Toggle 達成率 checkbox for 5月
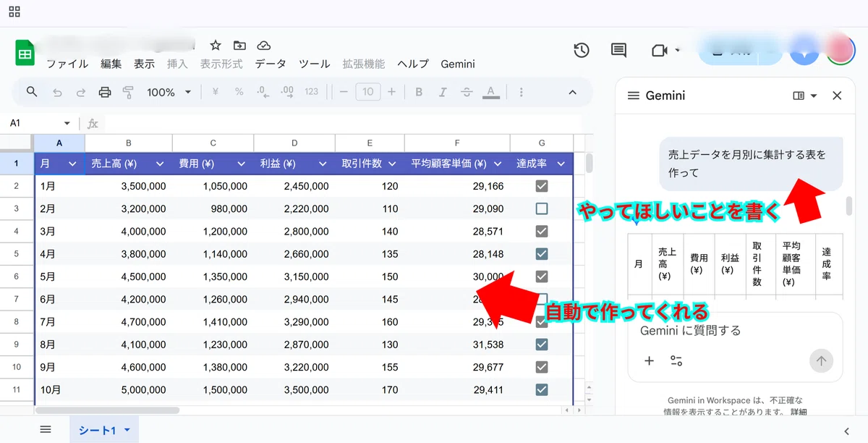Screen dimensions: 868x443 click(542, 277)
